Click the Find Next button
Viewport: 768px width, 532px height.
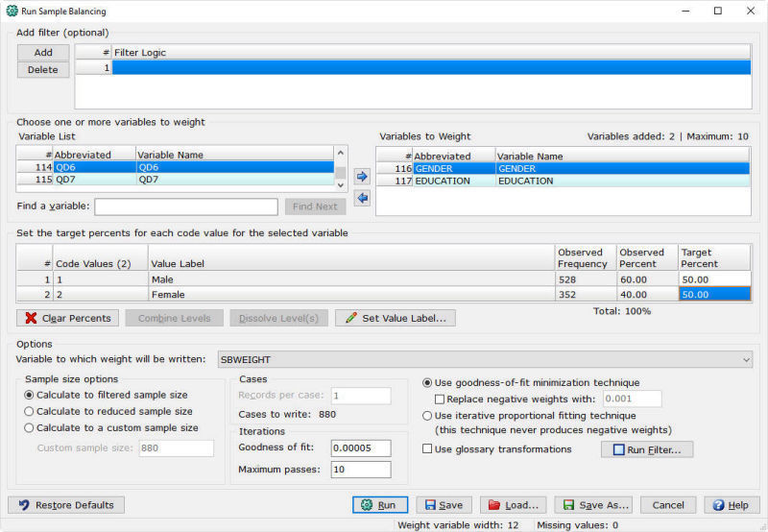(x=316, y=206)
